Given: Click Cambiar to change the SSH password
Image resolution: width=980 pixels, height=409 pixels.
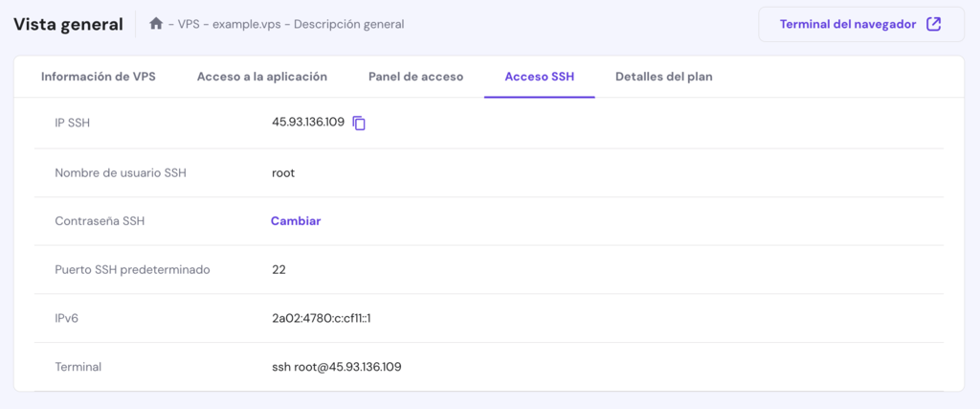Looking at the screenshot, I should coord(296,220).
